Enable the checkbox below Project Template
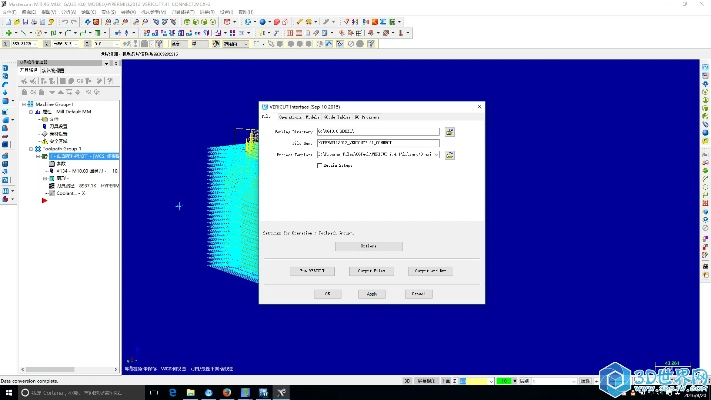This screenshot has width=711, height=400. tap(320, 166)
